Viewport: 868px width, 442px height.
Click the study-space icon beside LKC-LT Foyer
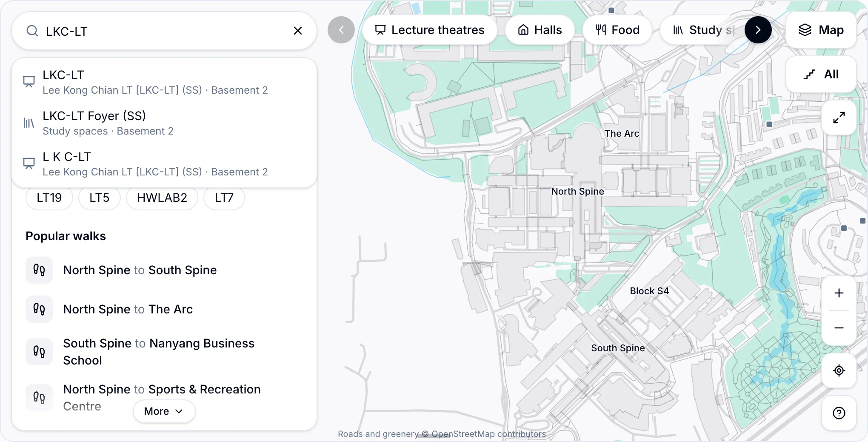tap(29, 123)
